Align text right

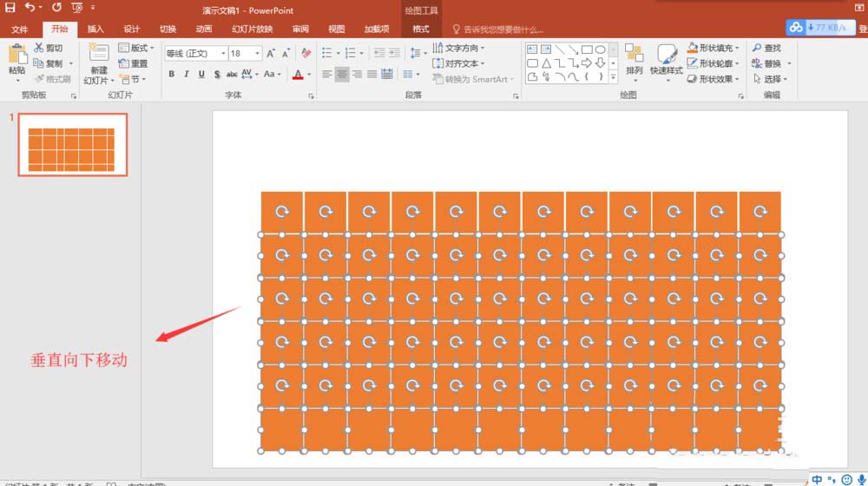[x=357, y=74]
